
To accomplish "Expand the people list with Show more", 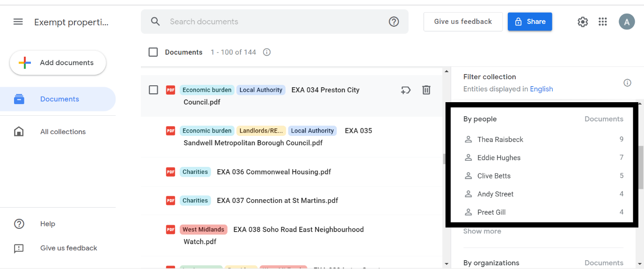I will coord(482,231).
